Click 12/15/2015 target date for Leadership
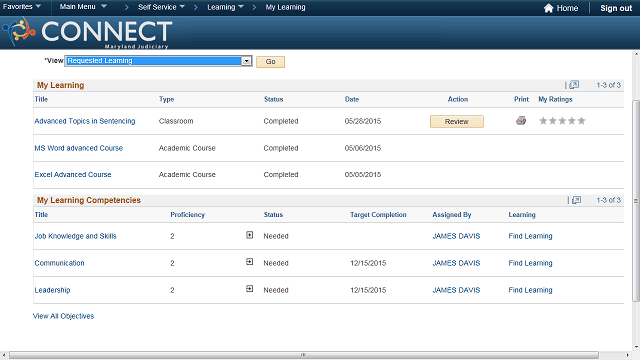Screen dimensions: 640x360 pyautogui.click(x=368, y=290)
